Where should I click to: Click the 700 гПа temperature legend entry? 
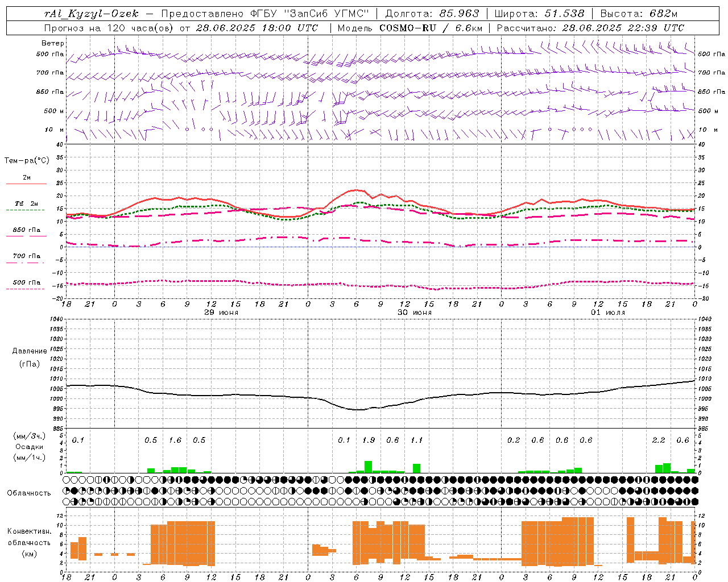[27, 256]
